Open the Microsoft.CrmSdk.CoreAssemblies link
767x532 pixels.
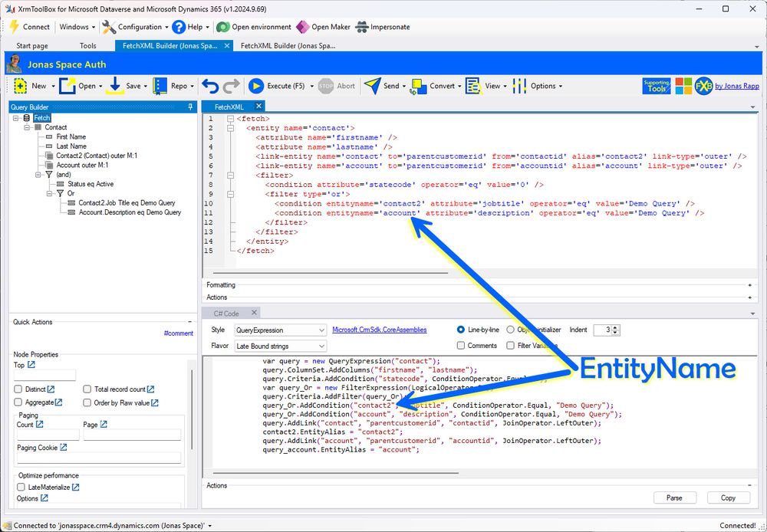[x=379, y=330]
